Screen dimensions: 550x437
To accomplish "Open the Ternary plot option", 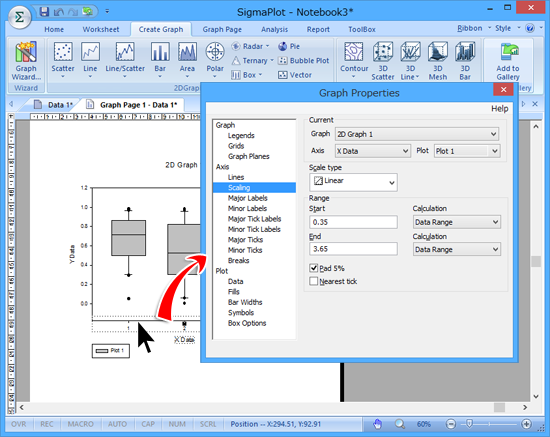I will click(x=253, y=61).
